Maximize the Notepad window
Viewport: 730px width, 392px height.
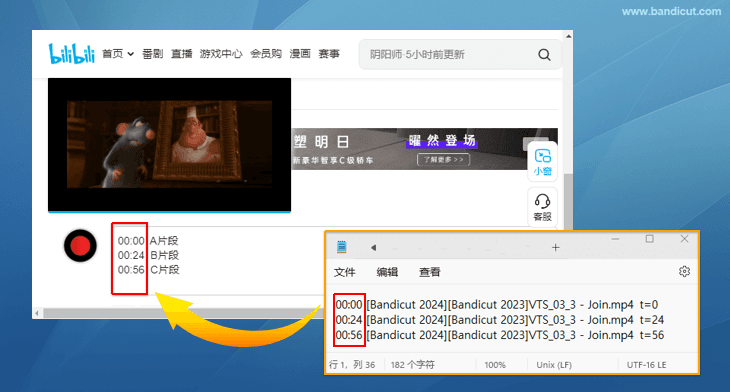(x=649, y=239)
